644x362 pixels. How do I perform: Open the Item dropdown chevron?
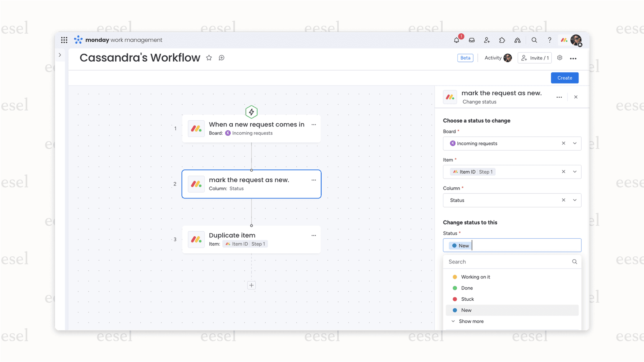coord(575,172)
